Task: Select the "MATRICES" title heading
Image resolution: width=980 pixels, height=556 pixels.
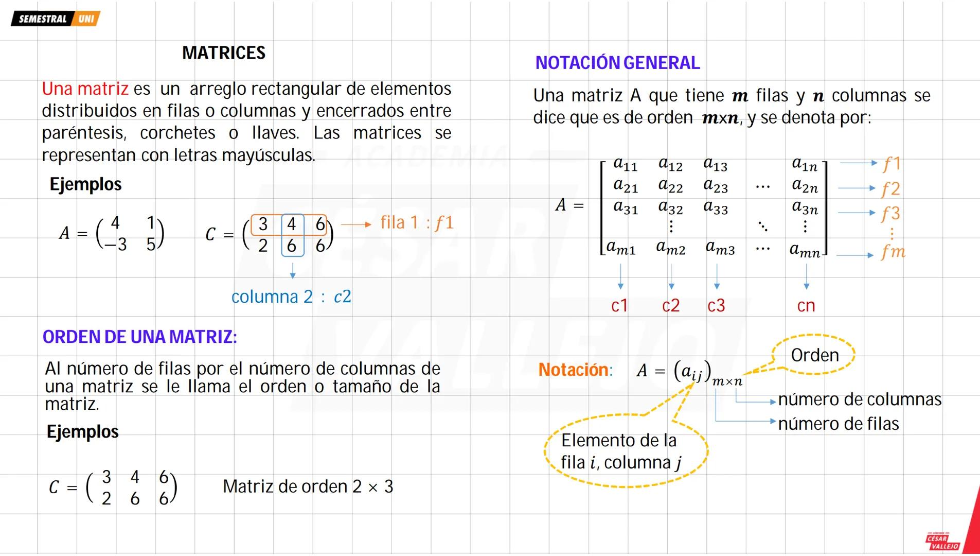Action: tap(224, 53)
